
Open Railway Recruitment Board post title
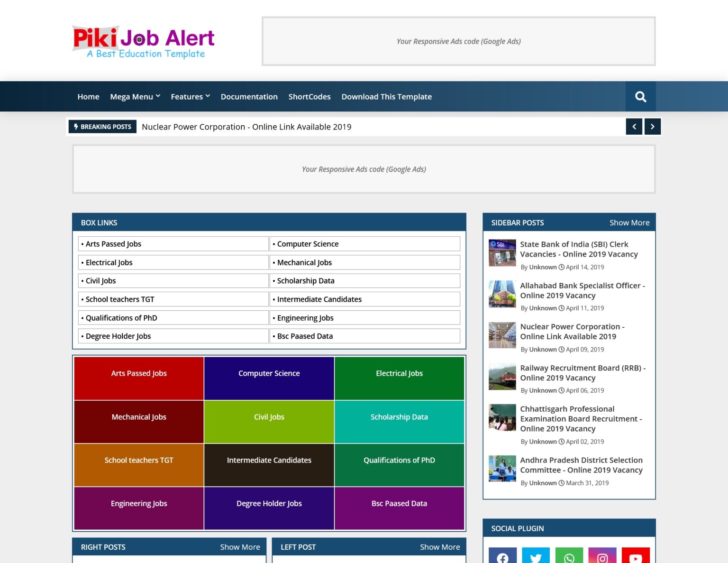click(582, 373)
